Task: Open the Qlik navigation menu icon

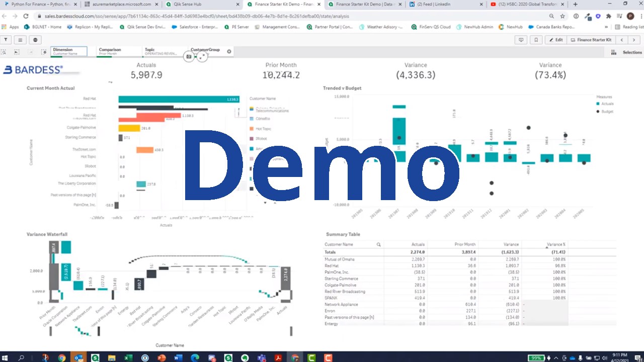Action: (6, 40)
